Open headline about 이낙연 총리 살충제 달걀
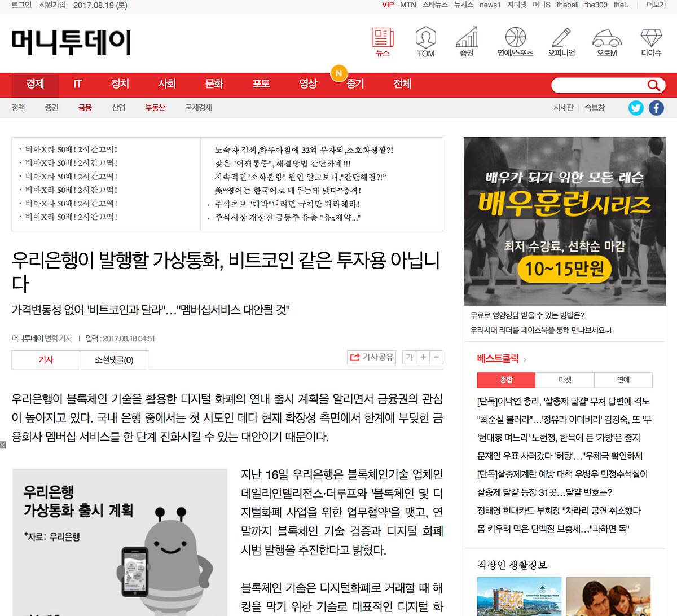This screenshot has width=677, height=616. point(564,401)
